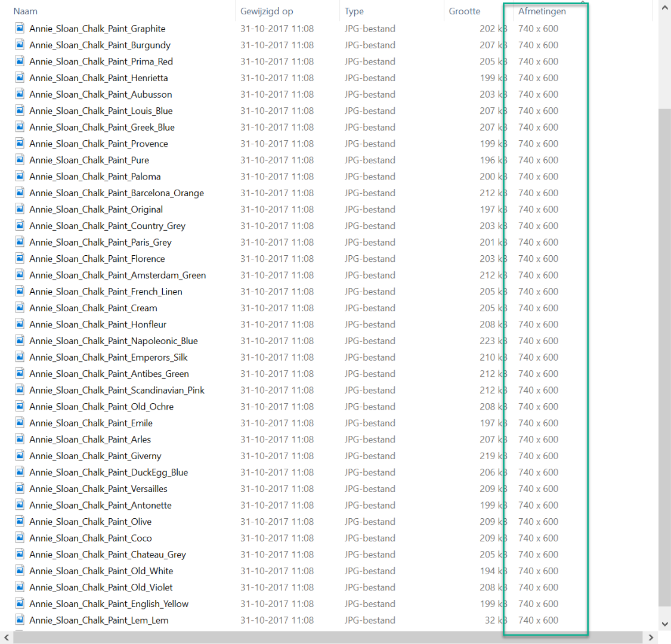This screenshot has width=671, height=644.
Task: Click file icon next to Amsterdam_Green
Action: tap(20, 275)
